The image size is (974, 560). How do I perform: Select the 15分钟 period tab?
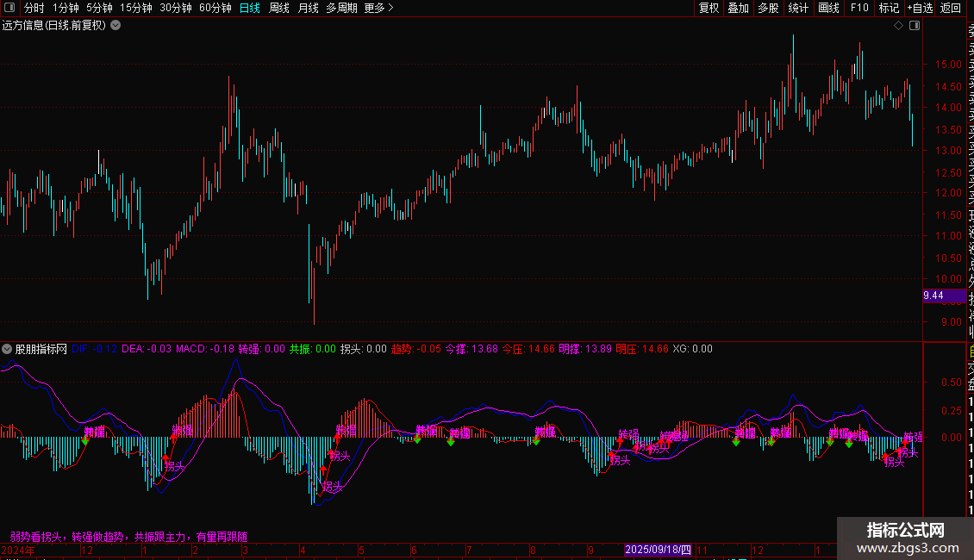(136, 8)
